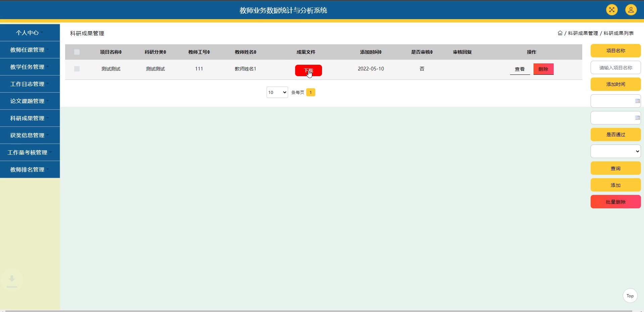Open the 10 per-page dropdown
Image resolution: width=644 pixels, height=312 pixels.
pos(277,92)
